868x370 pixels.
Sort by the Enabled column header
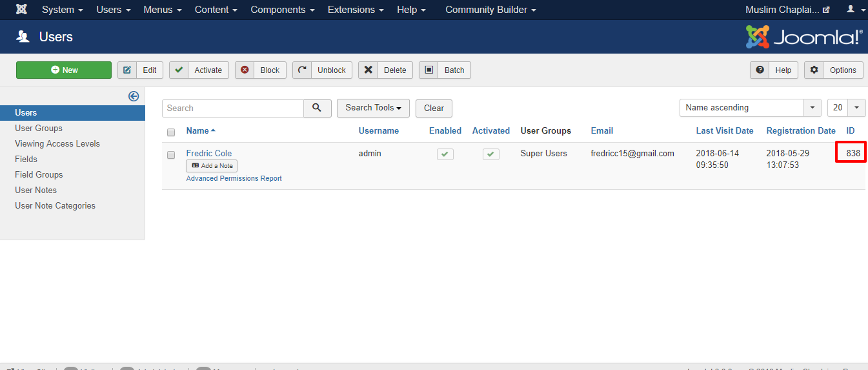tap(445, 131)
